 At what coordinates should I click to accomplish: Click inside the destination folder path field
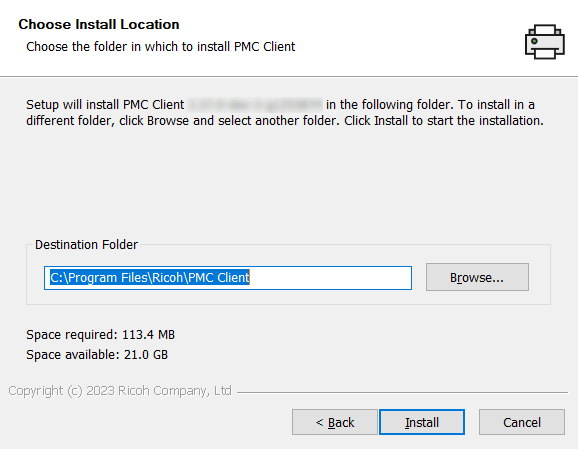[228, 278]
